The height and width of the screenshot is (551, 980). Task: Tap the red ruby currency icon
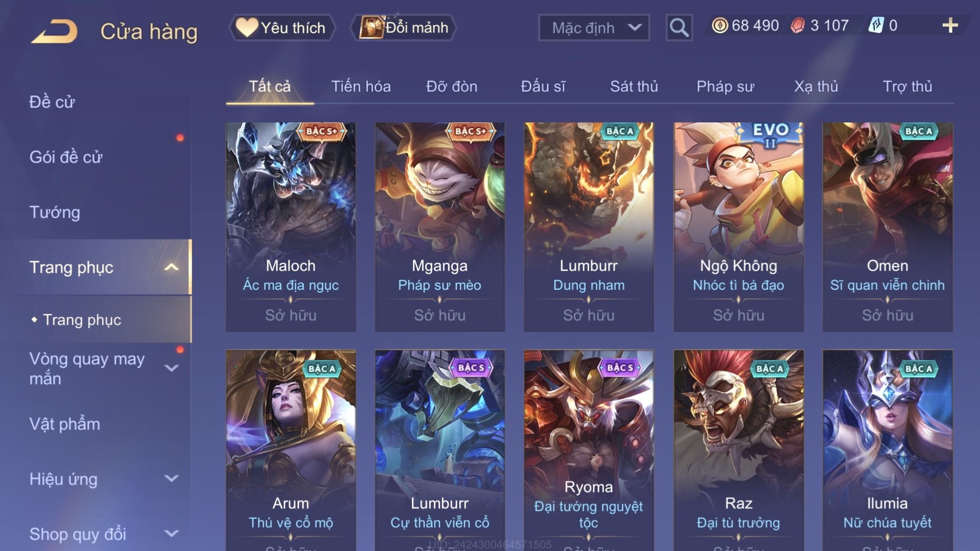(x=798, y=26)
